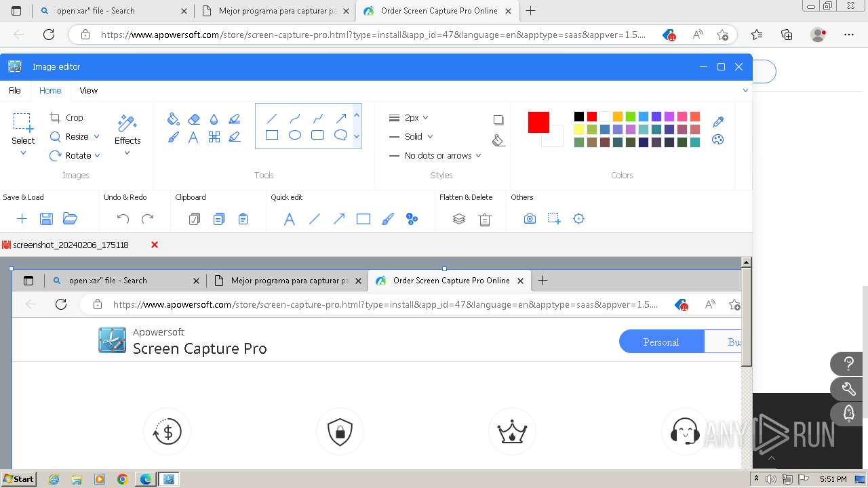The height and width of the screenshot is (488, 868).
Task: Choose the straight line shape
Action: pyautogui.click(x=271, y=118)
